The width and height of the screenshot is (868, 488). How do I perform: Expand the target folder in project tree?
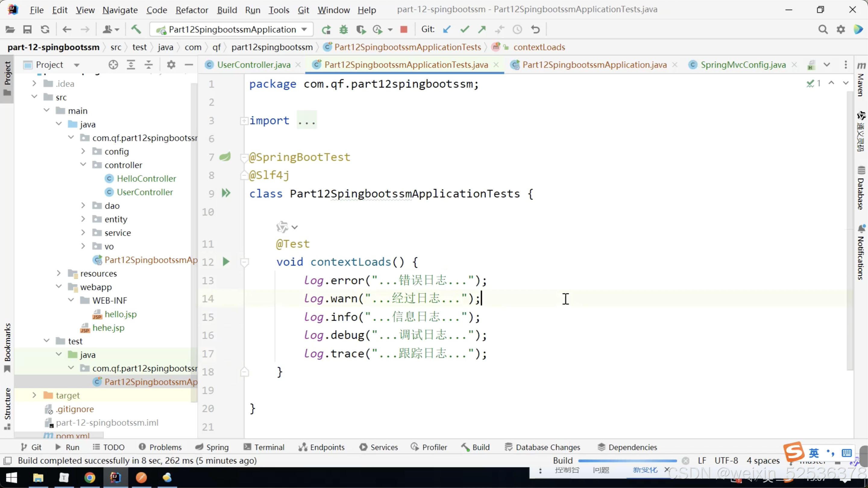[x=34, y=395]
